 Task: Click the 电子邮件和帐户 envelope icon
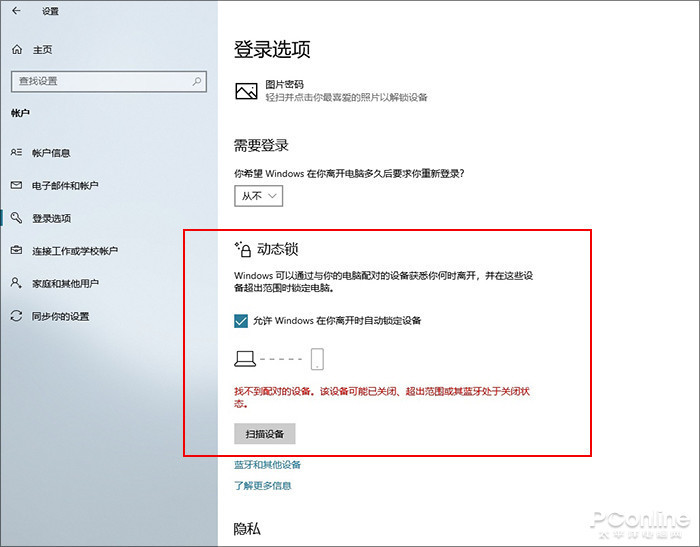tap(16, 185)
